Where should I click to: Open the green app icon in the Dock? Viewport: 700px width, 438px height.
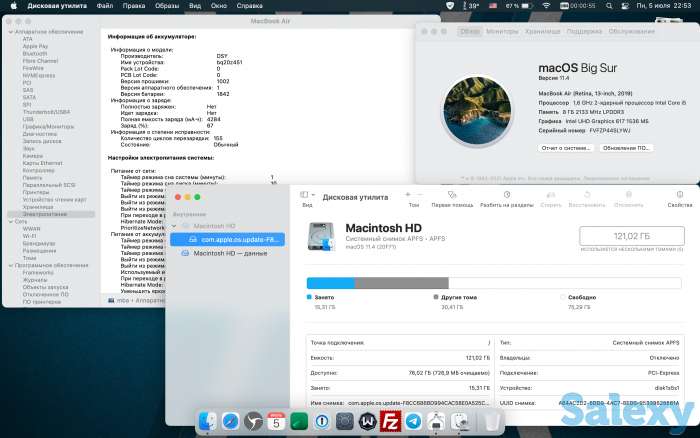point(299,421)
